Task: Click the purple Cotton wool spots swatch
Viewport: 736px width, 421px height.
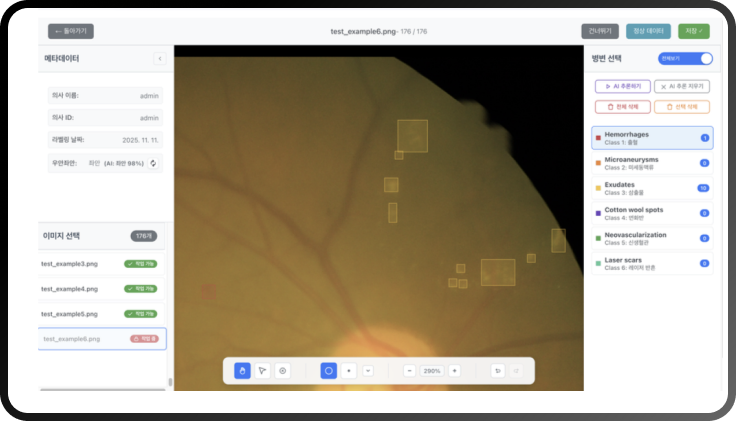Action: point(598,213)
